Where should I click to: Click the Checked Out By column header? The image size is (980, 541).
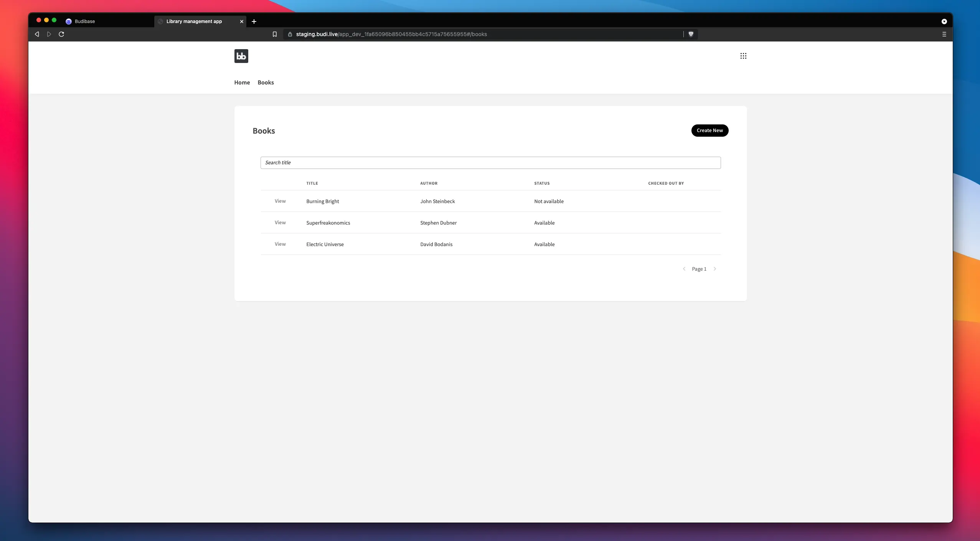pos(667,183)
